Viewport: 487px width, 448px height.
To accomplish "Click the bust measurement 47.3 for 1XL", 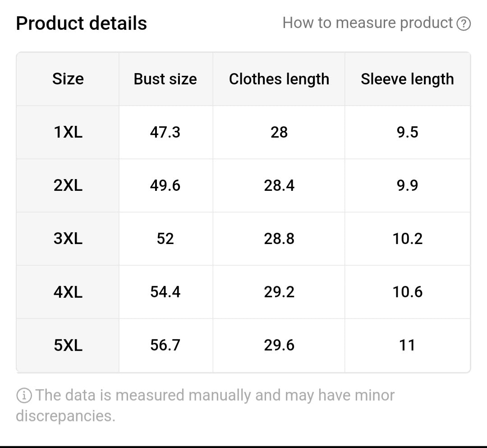I will 165,132.
